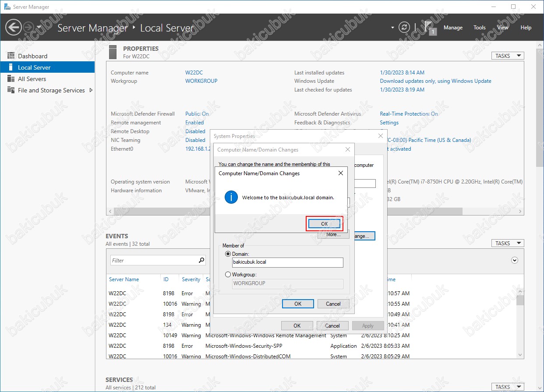This screenshot has width=544, height=392.
Task: Expand the Events filter options chevron
Action: click(515, 260)
